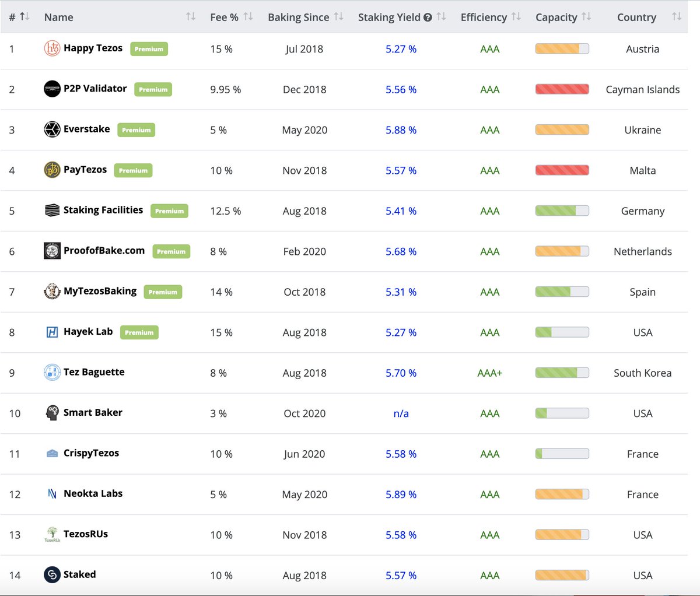Viewport: 700px width, 596px height.
Task: Click the Staked logo icon
Action: coord(52,574)
